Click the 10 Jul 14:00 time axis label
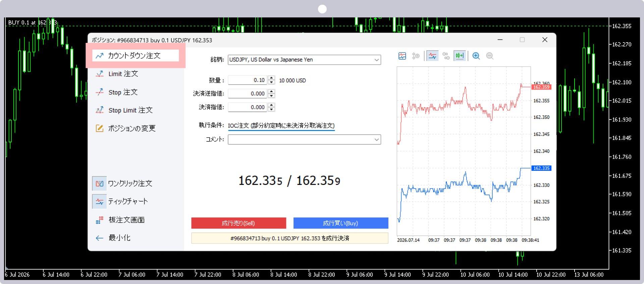 (513, 275)
